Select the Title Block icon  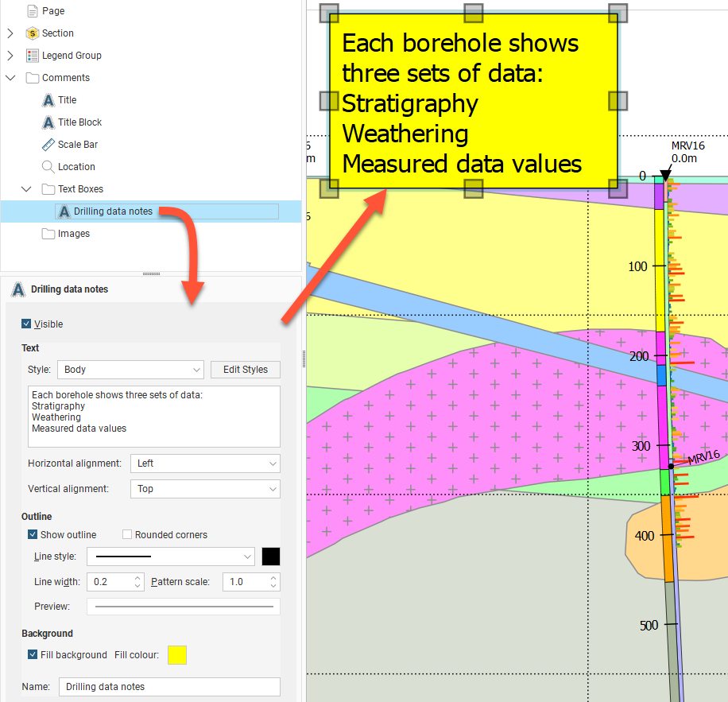pyautogui.click(x=48, y=122)
